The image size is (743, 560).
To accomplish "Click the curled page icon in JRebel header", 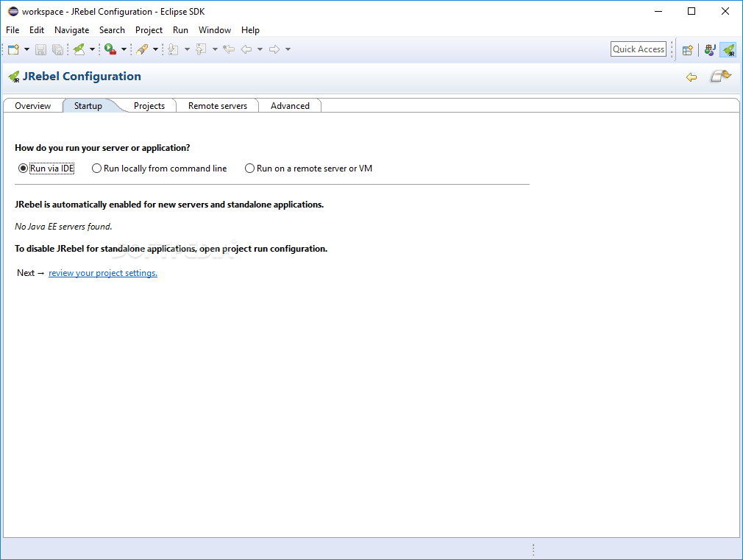I will pos(721,76).
